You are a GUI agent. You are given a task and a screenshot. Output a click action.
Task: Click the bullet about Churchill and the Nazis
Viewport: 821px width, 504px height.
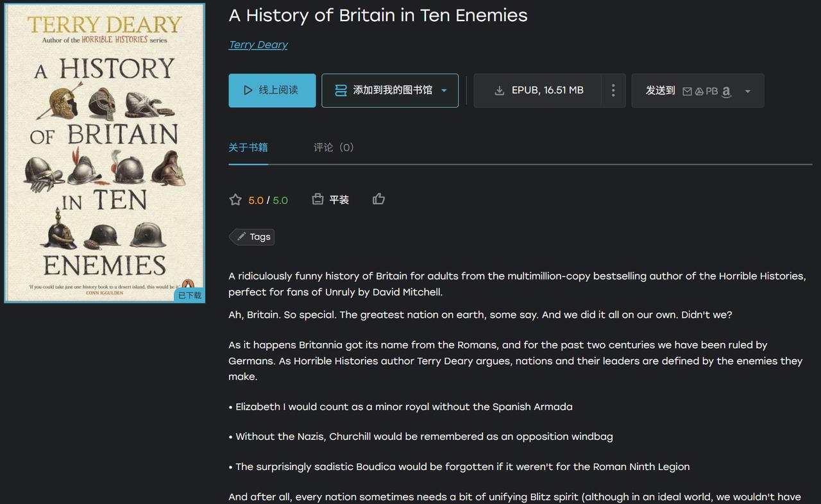coord(421,437)
